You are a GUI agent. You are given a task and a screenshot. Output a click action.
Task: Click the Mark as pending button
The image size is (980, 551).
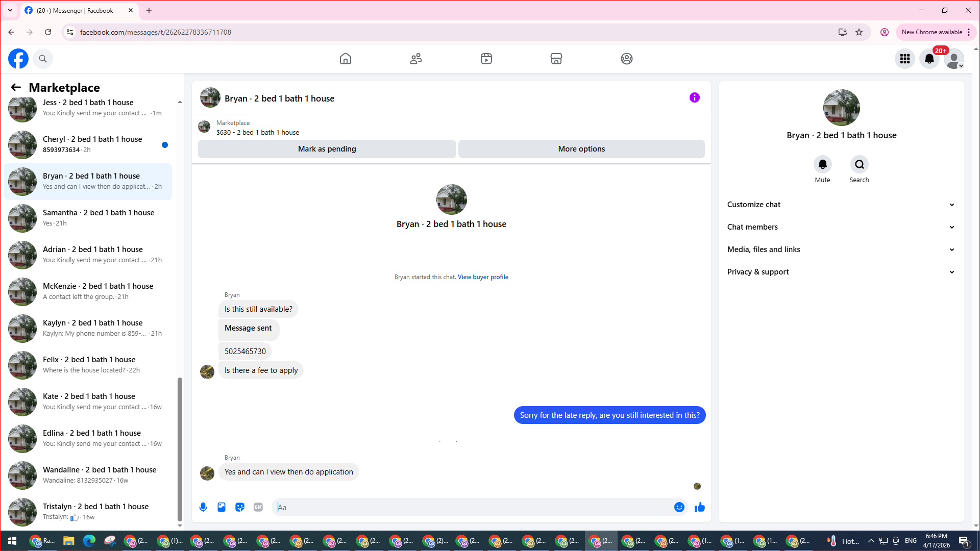(x=327, y=149)
